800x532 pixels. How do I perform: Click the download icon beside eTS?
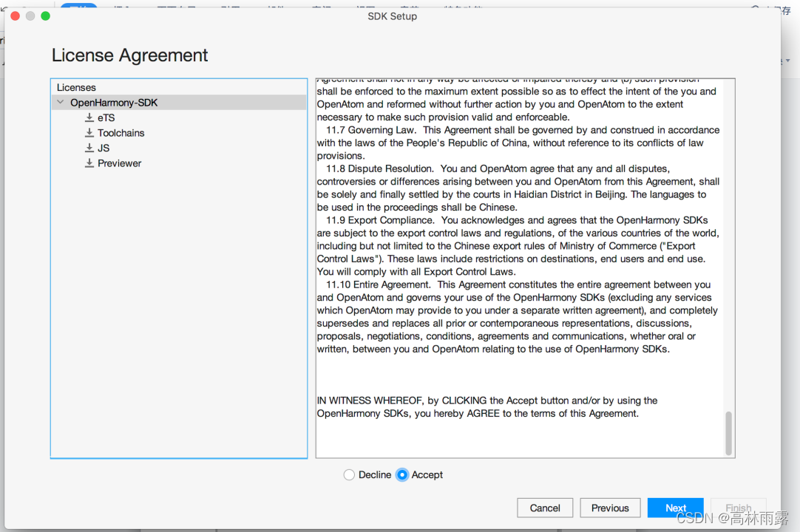89,117
